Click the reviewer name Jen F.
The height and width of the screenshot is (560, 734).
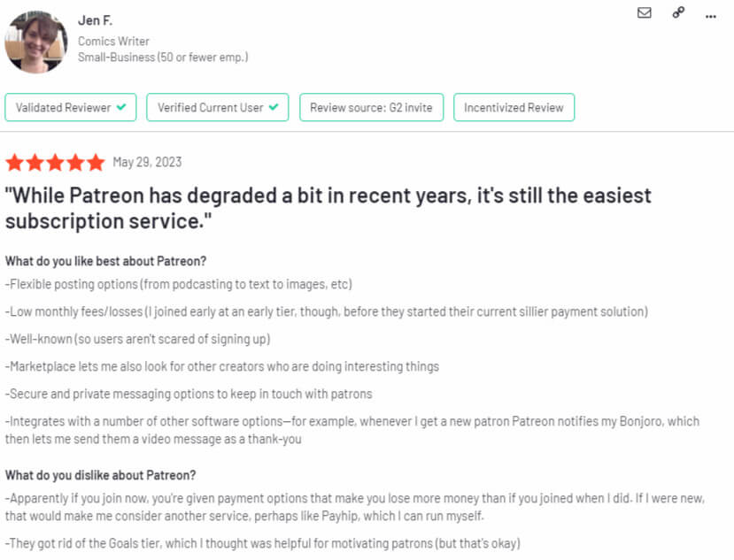point(96,19)
